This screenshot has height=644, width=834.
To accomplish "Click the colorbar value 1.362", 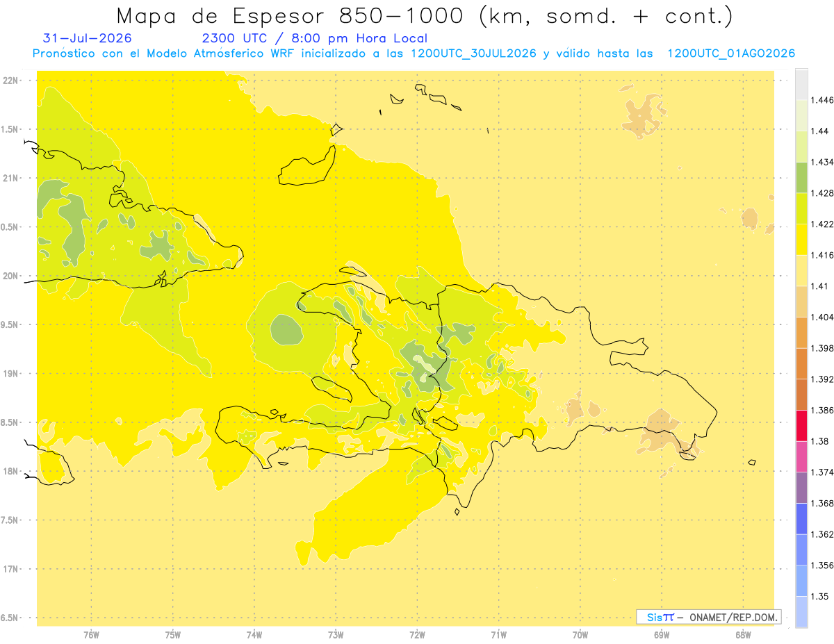I will pos(822,534).
